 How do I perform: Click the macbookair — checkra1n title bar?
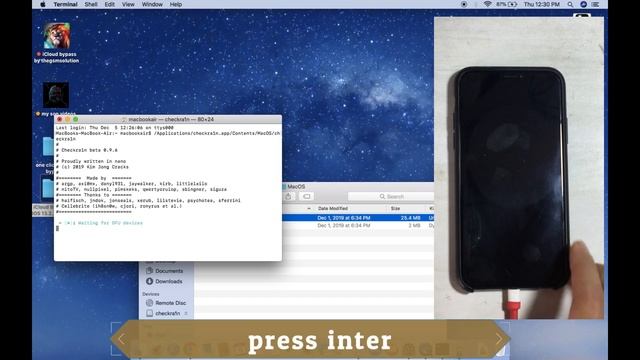168,119
